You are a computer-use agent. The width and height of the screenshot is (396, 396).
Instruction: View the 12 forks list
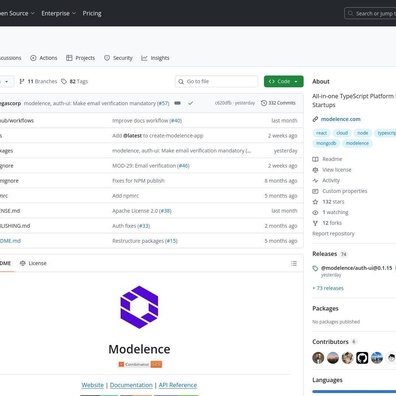(332, 223)
